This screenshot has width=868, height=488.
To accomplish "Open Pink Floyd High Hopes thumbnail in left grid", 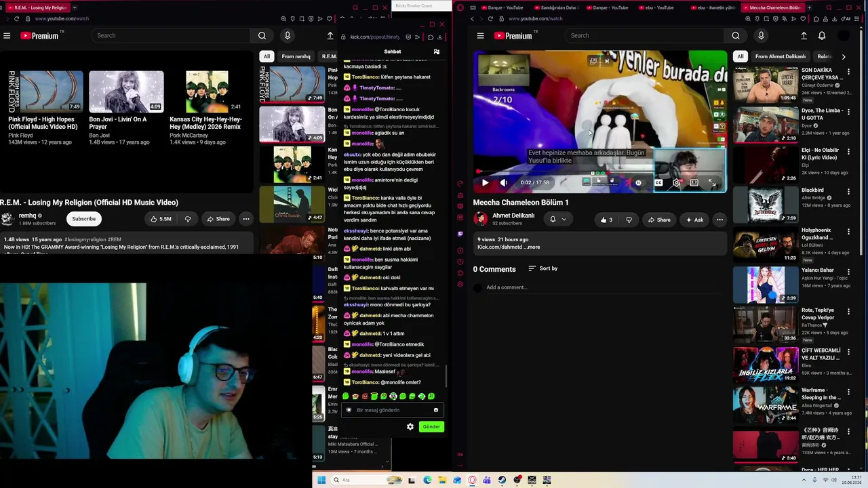I will pyautogui.click(x=45, y=91).
